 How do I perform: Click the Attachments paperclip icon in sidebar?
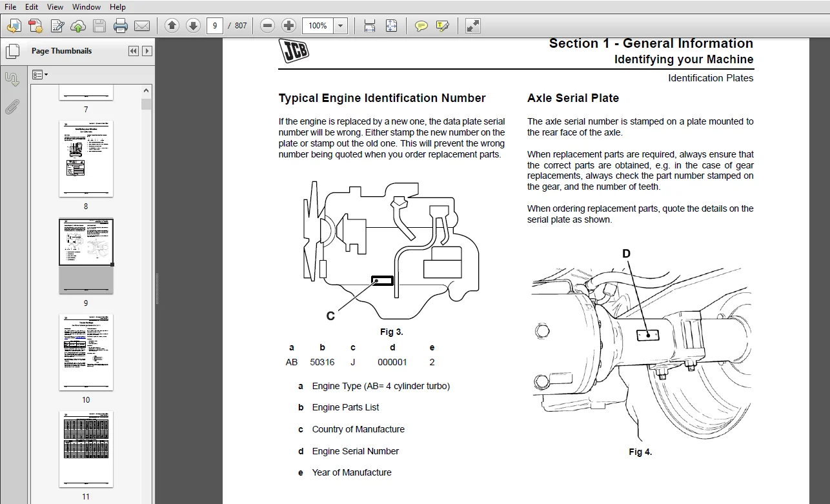pos(12,107)
